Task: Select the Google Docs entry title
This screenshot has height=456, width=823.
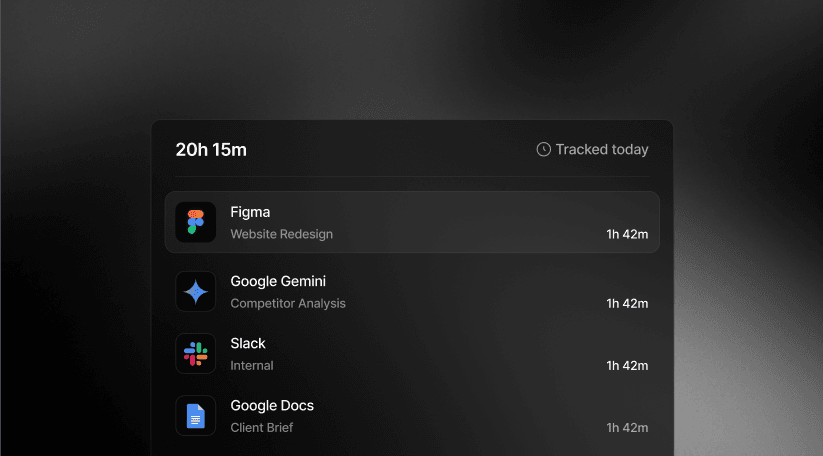Action: click(272, 406)
